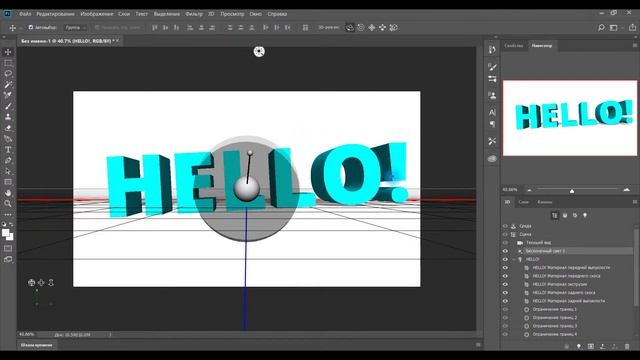Viewport: 640px width, 360px height.
Task: Toggle Quick Mask mode in toolbox
Action: click(x=8, y=248)
